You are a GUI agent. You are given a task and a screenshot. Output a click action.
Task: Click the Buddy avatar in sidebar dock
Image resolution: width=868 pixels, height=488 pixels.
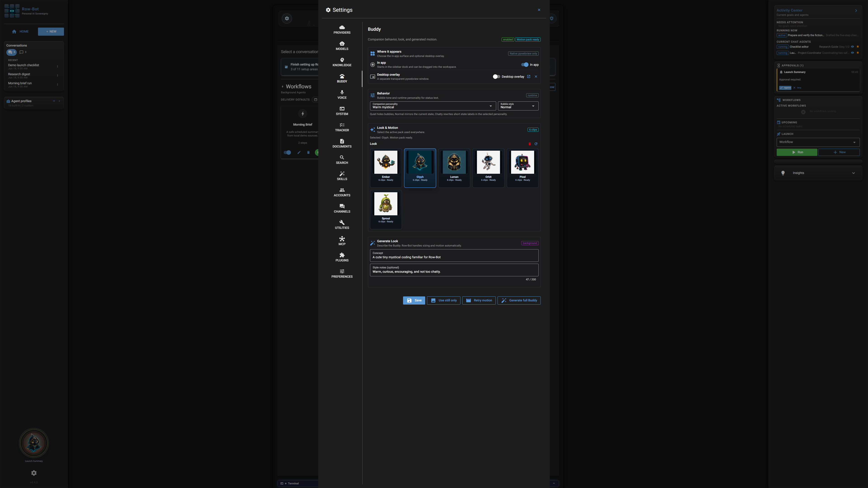tap(34, 443)
